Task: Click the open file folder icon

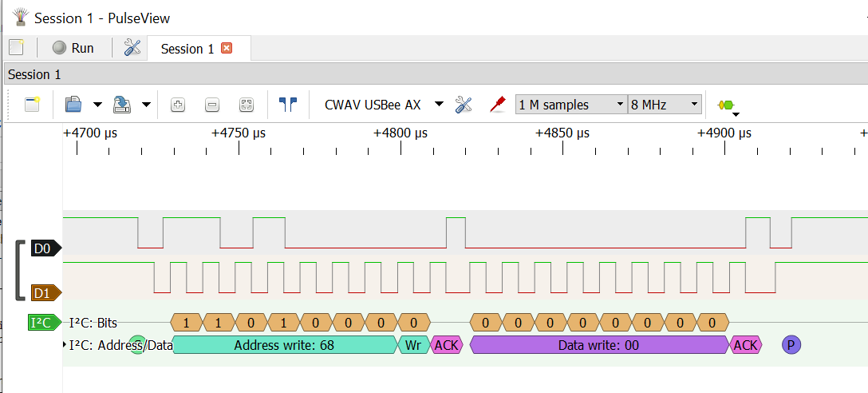Action: click(73, 104)
